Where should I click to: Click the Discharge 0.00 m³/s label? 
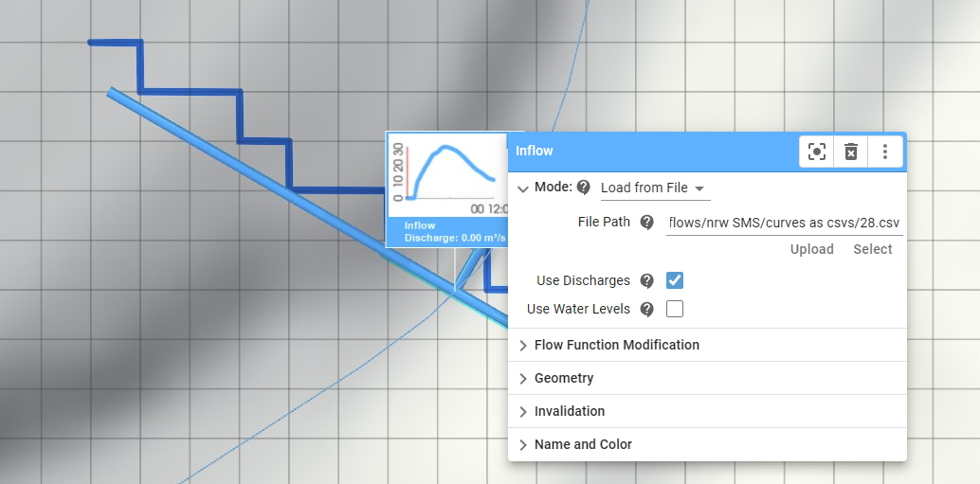tap(454, 238)
